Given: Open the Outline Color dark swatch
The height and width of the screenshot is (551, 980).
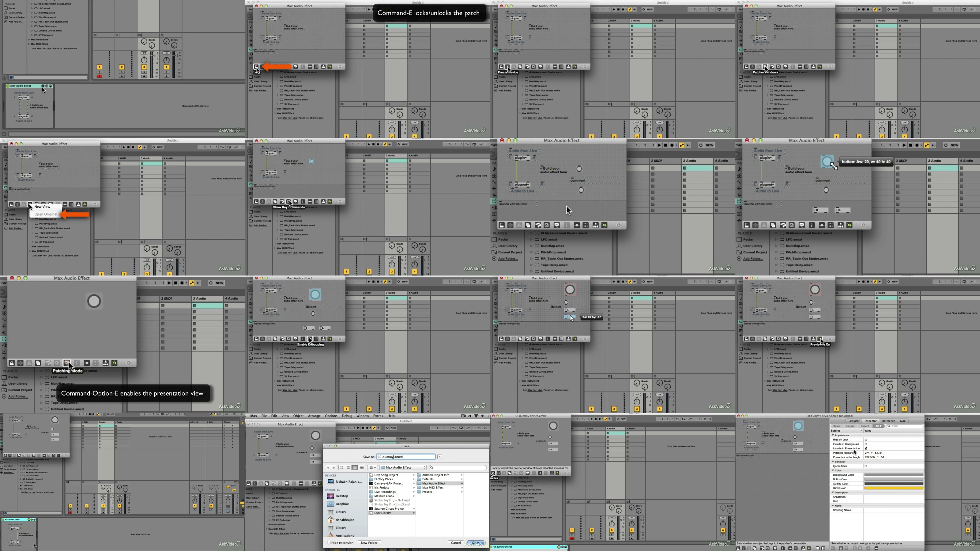Looking at the screenshot, I should [893, 484].
